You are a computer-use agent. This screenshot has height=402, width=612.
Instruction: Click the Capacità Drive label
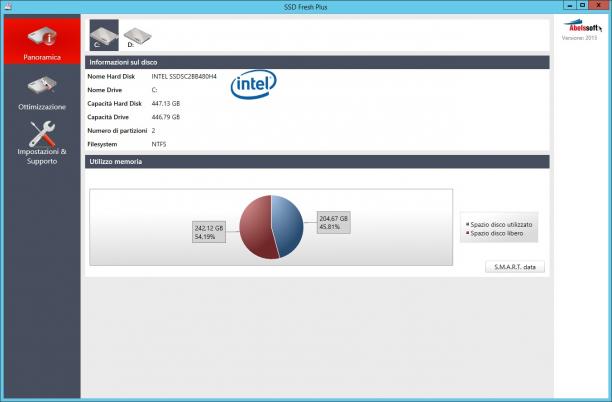click(x=108, y=117)
